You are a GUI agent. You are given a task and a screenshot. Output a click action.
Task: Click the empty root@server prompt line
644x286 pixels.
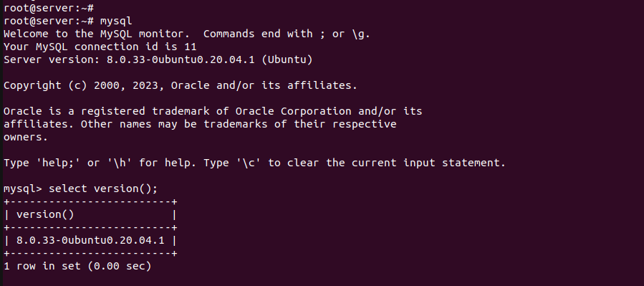coord(49,8)
